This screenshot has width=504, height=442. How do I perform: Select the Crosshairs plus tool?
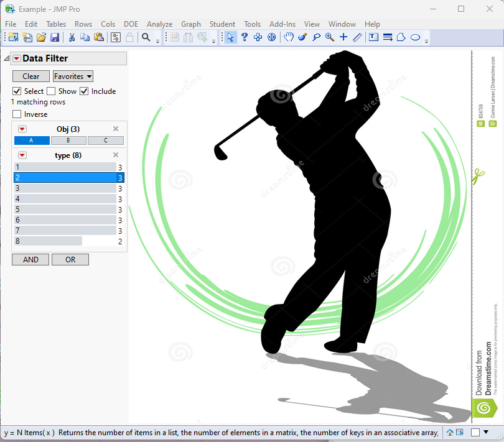click(x=343, y=37)
